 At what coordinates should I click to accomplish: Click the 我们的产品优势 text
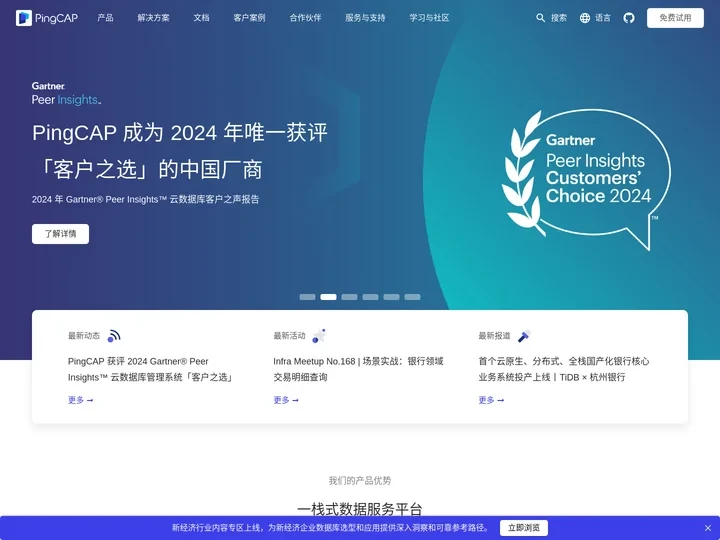[360, 481]
